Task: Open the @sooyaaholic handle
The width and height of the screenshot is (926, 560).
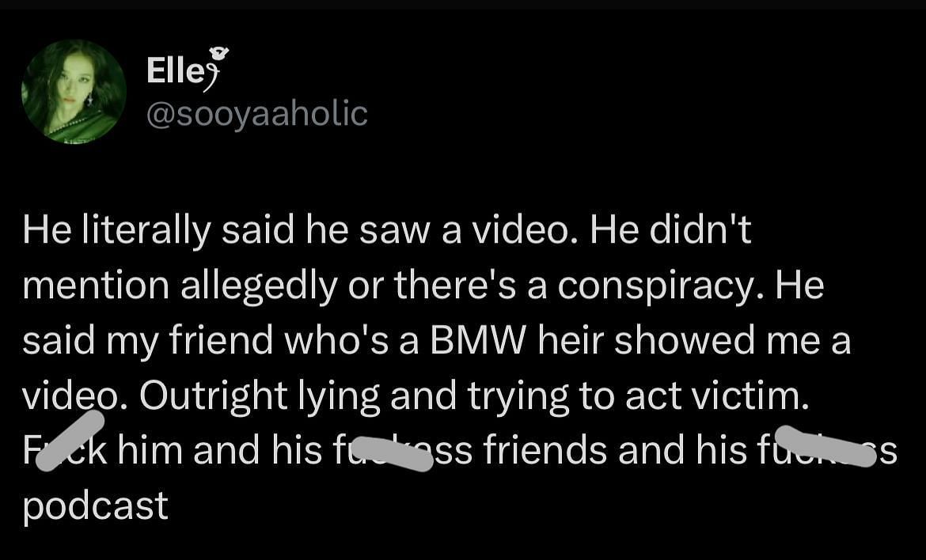Action: tap(257, 113)
